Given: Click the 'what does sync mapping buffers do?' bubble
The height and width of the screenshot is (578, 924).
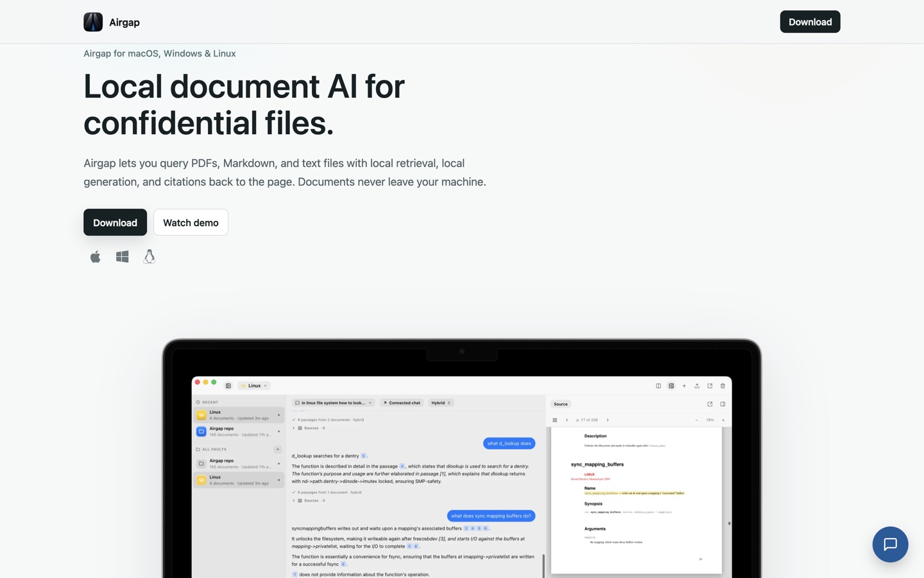Looking at the screenshot, I should pos(491,516).
